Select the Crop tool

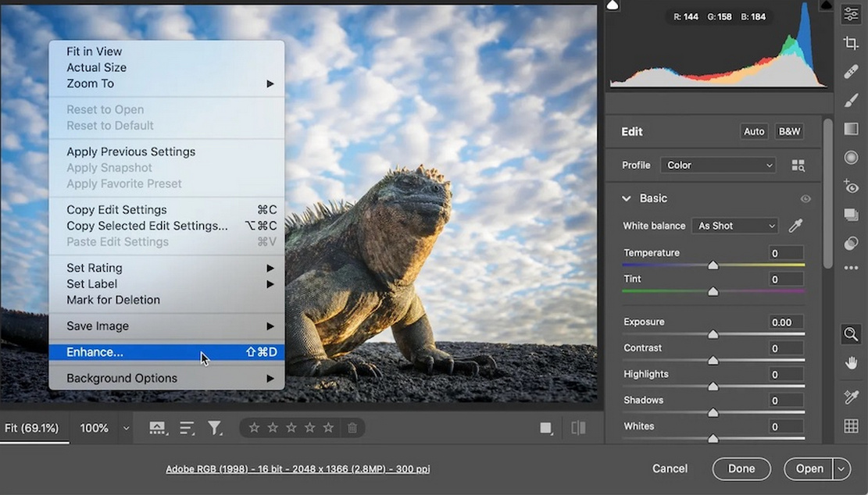tap(851, 43)
